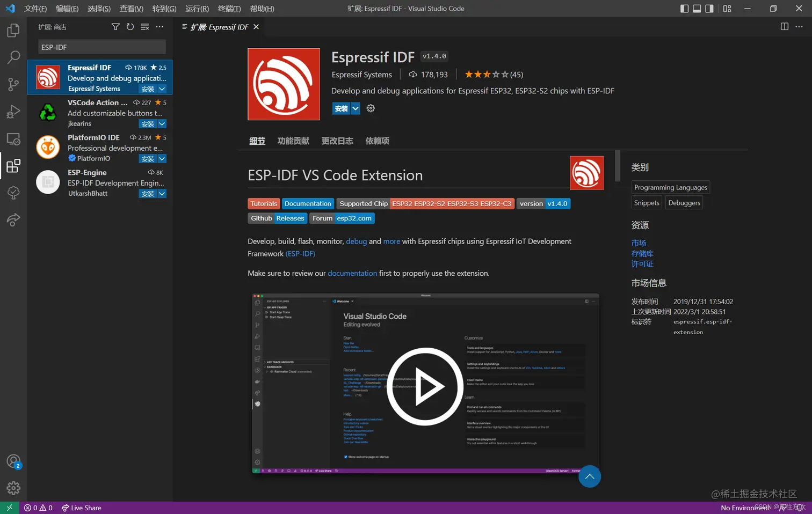Refresh the extensions list

(130, 27)
